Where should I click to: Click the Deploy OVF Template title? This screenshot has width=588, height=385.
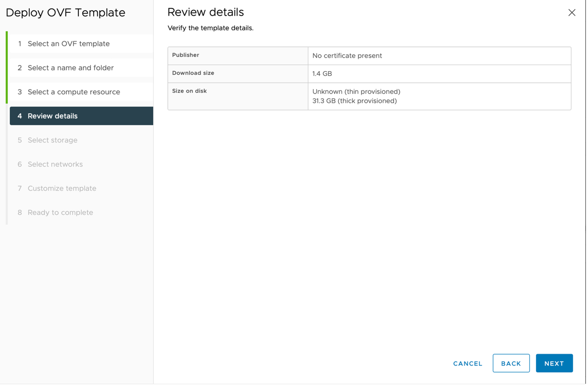[x=65, y=13]
